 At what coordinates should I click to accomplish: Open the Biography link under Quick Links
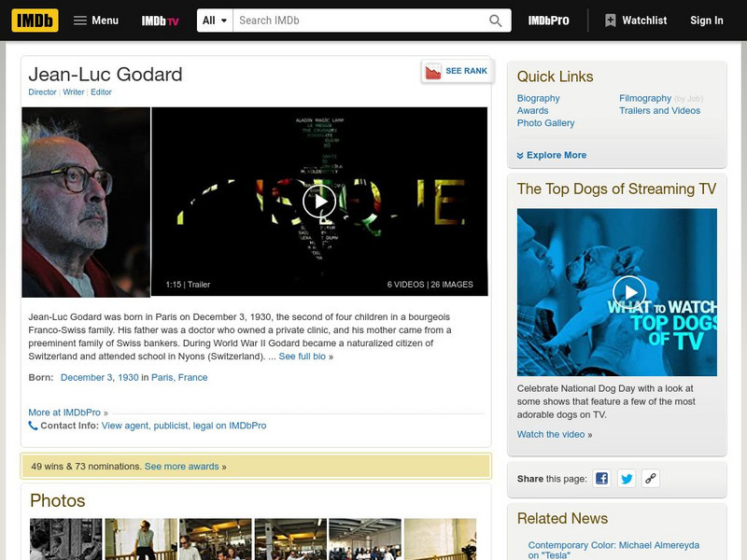pyautogui.click(x=539, y=96)
